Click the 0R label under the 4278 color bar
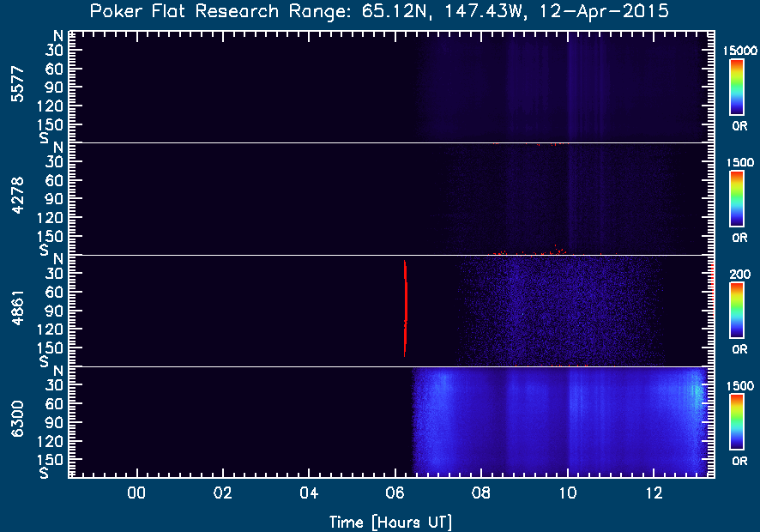 739,238
